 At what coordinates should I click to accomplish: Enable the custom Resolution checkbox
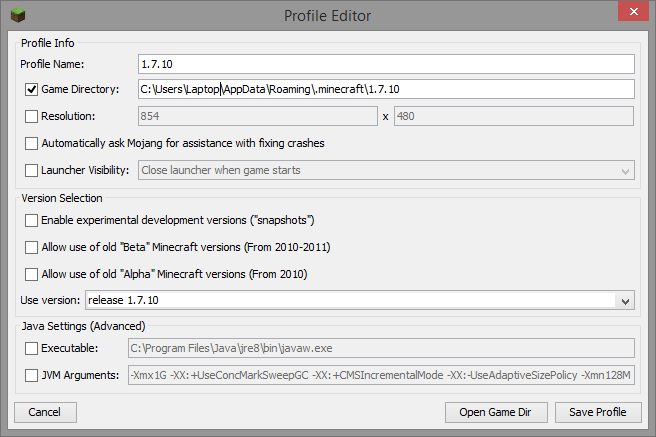(x=32, y=116)
